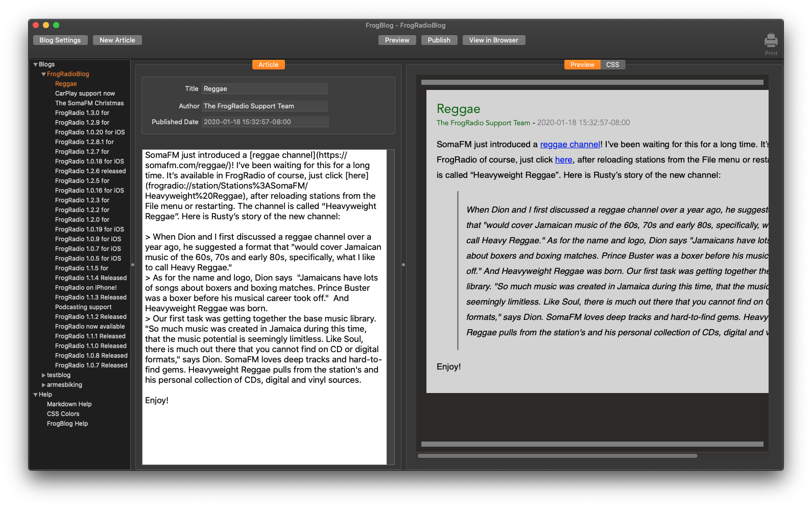Open 'FrogRadio 1.2.5 for' article
This screenshot has height=508, width=812.
coord(82,181)
